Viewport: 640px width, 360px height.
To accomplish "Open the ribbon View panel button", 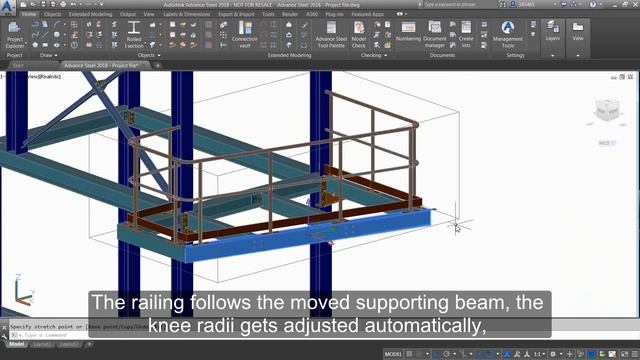I will pyautogui.click(x=578, y=31).
